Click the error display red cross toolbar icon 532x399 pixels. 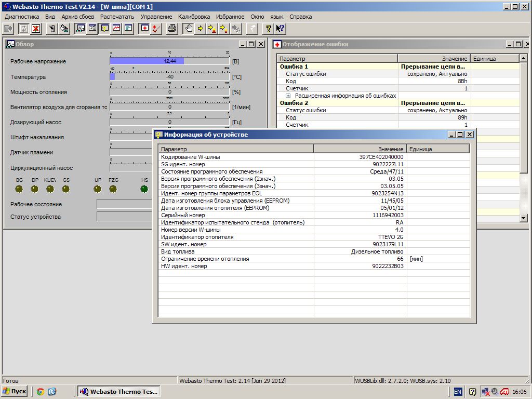tap(144, 29)
